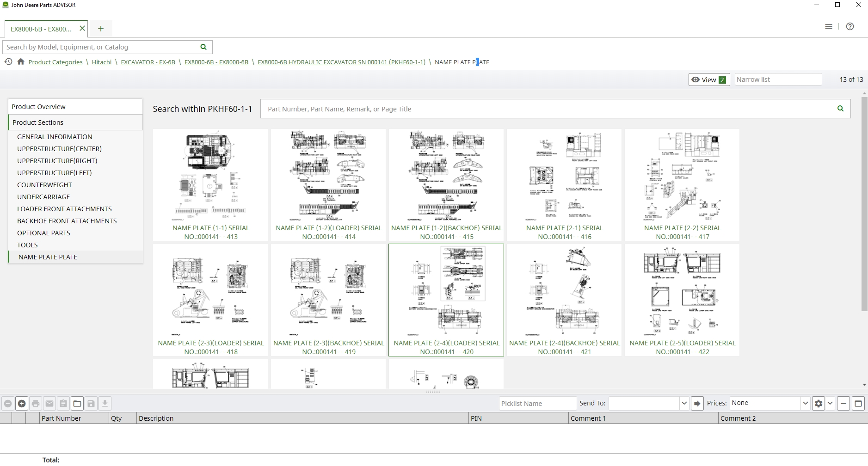Open NAME PLATE (1-1) diagram 413
The image size is (868, 466).
(210, 185)
